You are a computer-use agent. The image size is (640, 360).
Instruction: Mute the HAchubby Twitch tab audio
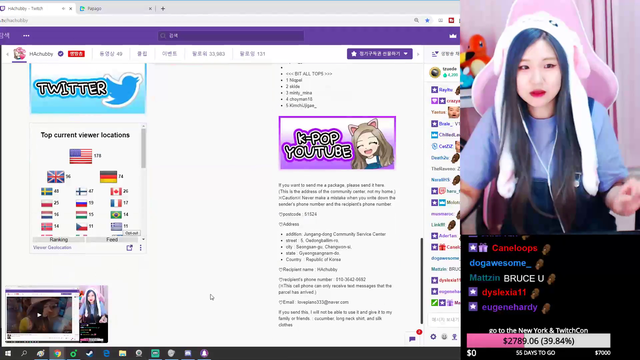pyautogui.click(x=63, y=9)
